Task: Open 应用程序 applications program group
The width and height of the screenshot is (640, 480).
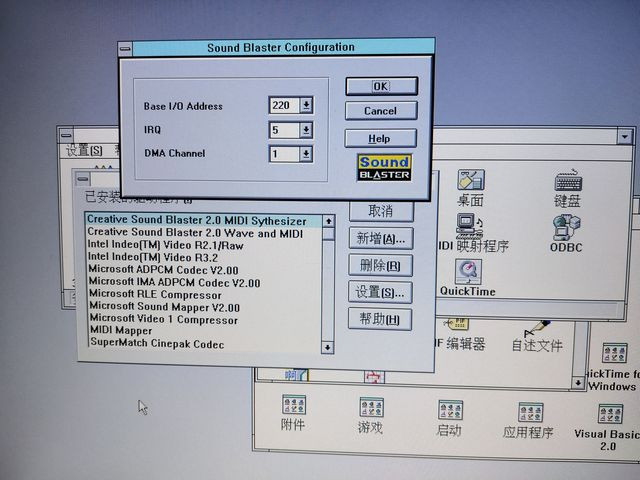Action: click(x=529, y=421)
